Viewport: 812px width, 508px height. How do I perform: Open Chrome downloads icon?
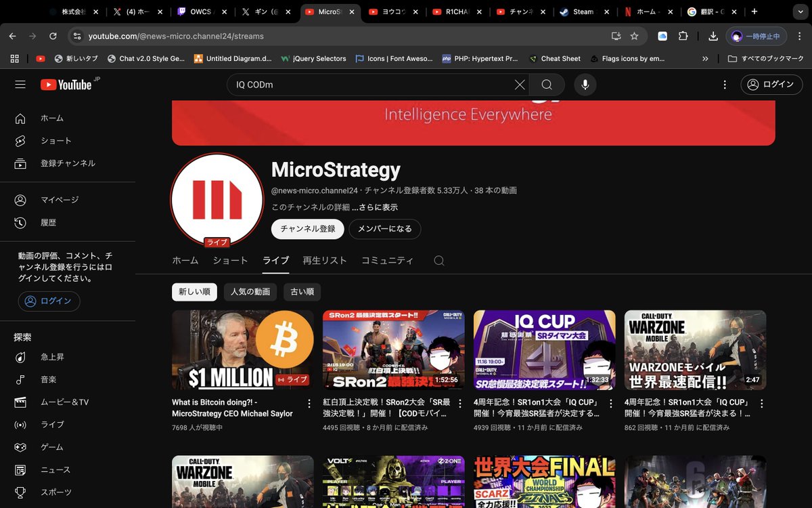click(713, 36)
